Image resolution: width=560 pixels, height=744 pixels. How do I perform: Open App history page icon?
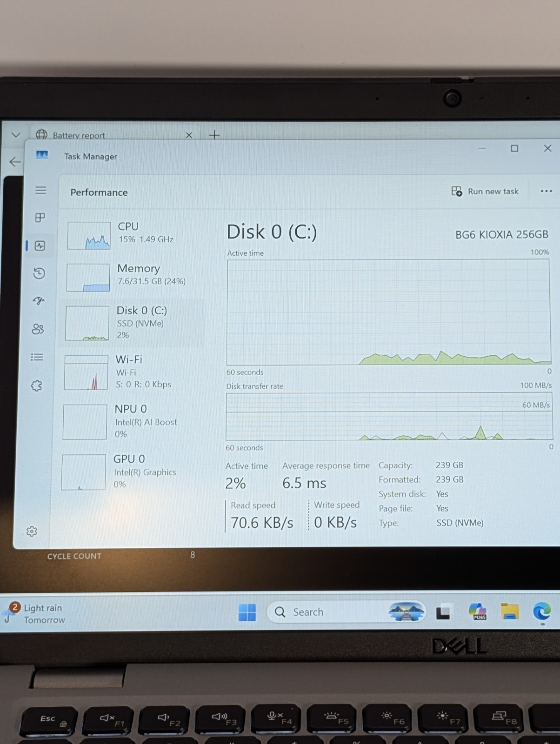tap(39, 273)
